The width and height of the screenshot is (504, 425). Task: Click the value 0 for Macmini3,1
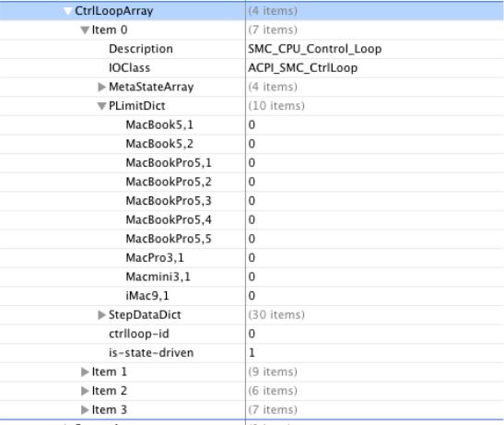pos(252,277)
